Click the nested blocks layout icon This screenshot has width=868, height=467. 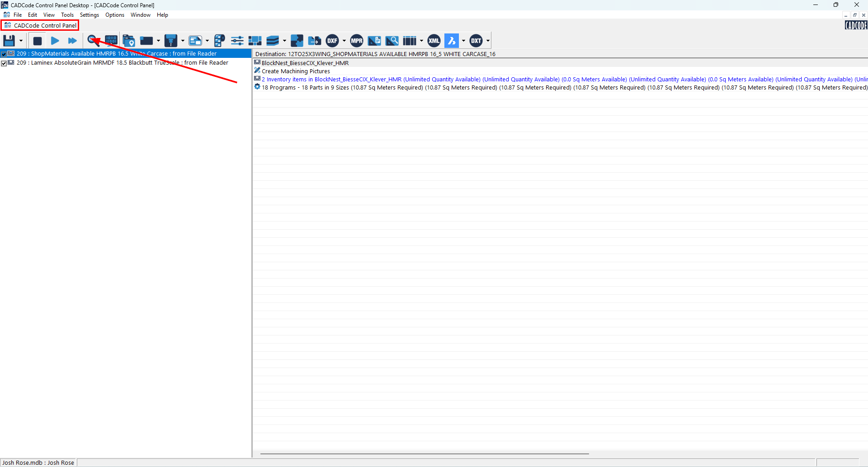pos(255,41)
